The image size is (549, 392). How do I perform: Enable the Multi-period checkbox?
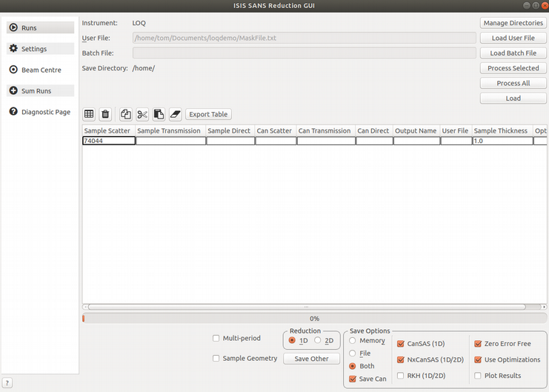click(x=216, y=338)
